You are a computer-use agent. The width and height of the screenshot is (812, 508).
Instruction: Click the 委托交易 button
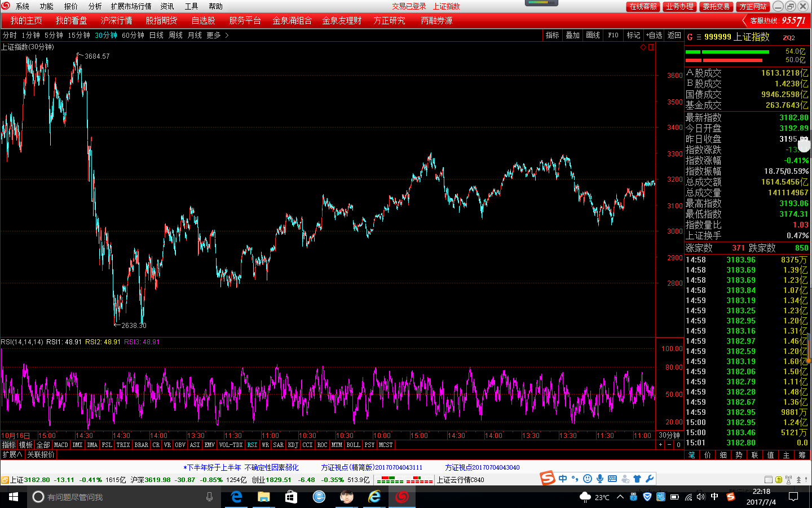click(716, 6)
